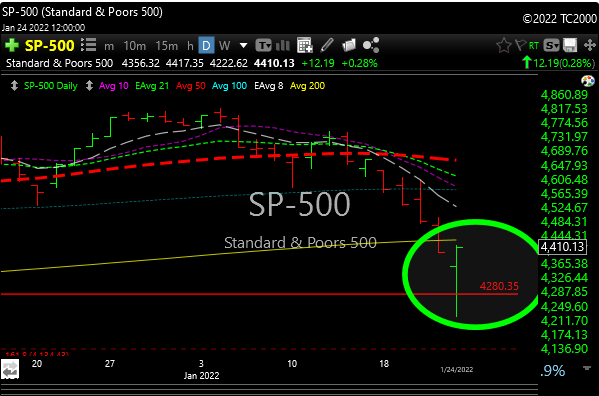Click the green plus add-symbol icon
Screen dimensions: 599x396
(x=11, y=45)
